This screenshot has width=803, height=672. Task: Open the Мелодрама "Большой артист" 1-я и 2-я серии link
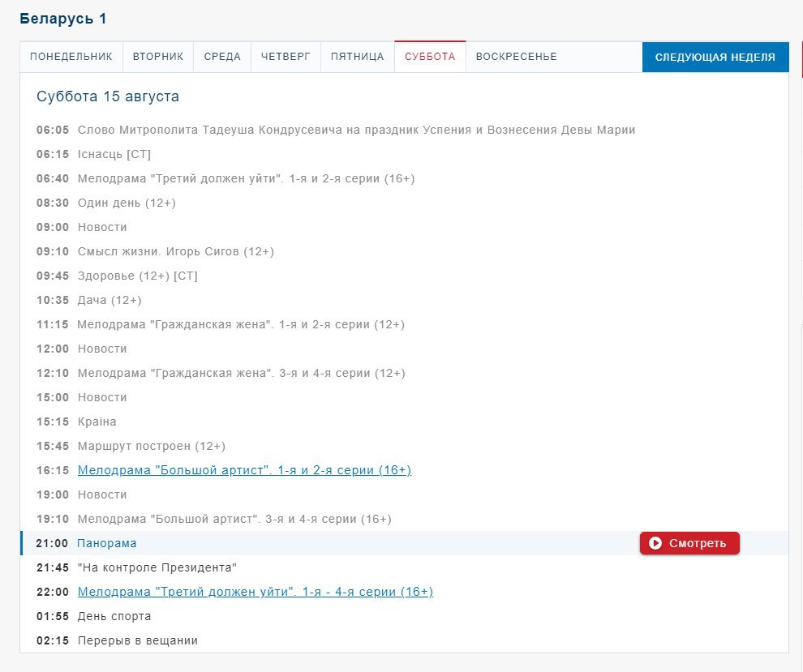click(x=244, y=470)
